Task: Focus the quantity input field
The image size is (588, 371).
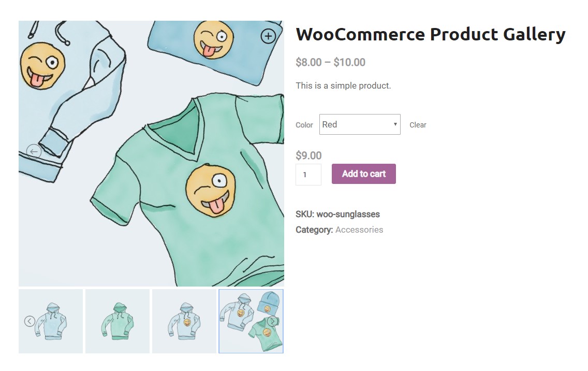Action: 308,174
